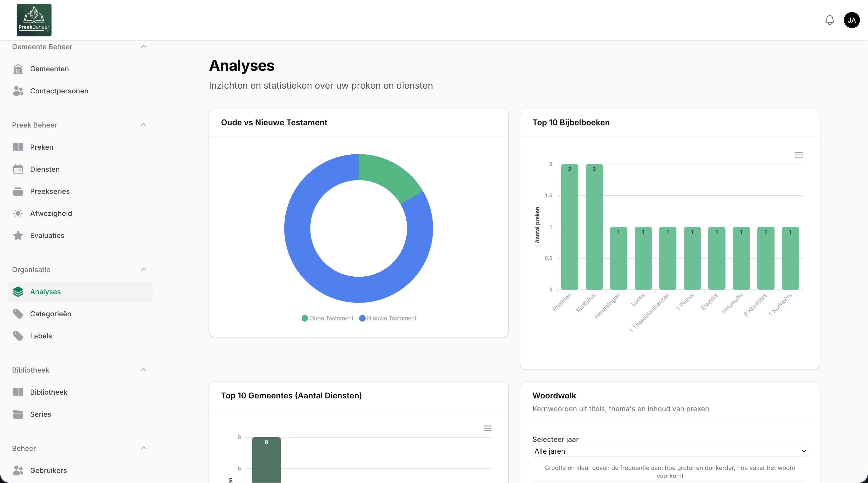Toggle Oude Testament legend entry

[328, 318]
